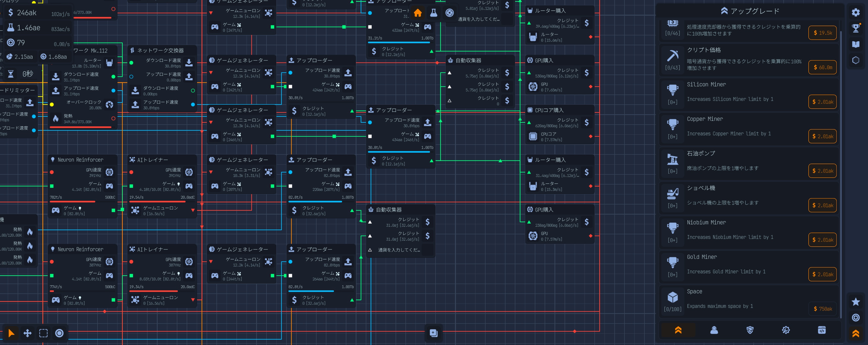
Task: Buy the 石油ポンプ upgrade for $ 2.01ak
Action: [x=822, y=171]
